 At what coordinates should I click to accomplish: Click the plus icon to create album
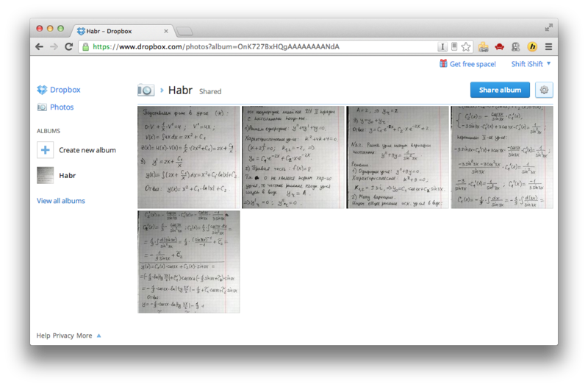point(45,150)
